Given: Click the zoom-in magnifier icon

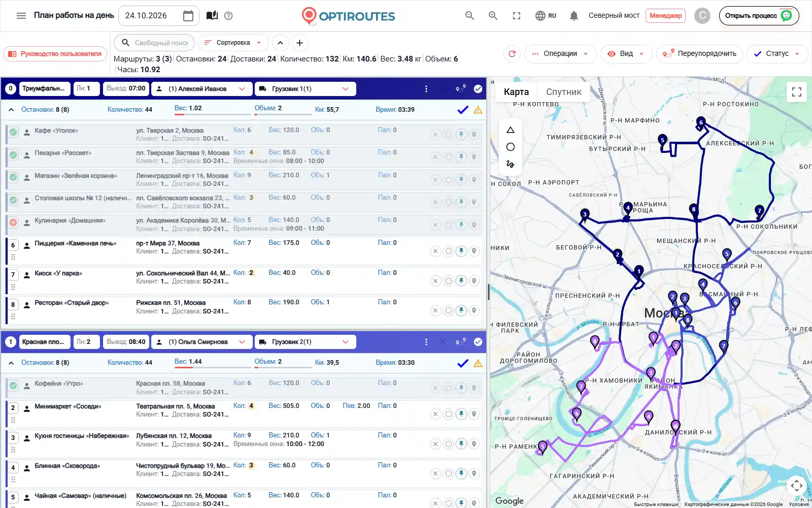Looking at the screenshot, I should 493,16.
